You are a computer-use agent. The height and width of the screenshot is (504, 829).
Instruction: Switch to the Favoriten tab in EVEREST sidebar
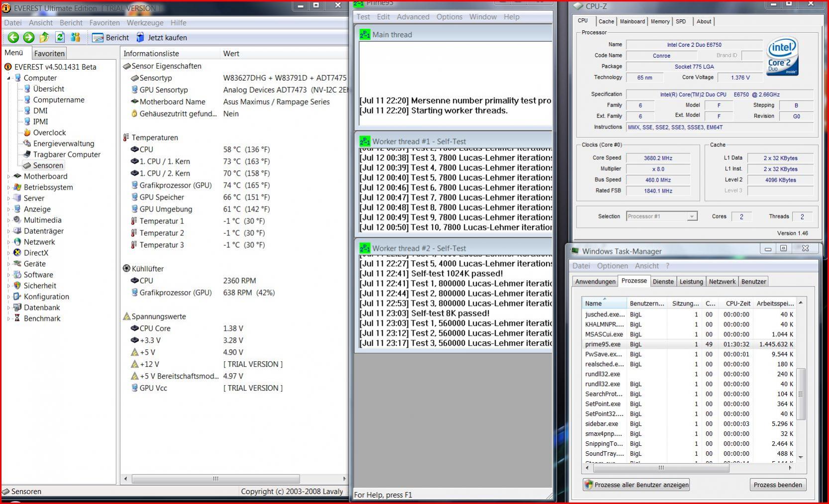click(x=49, y=53)
